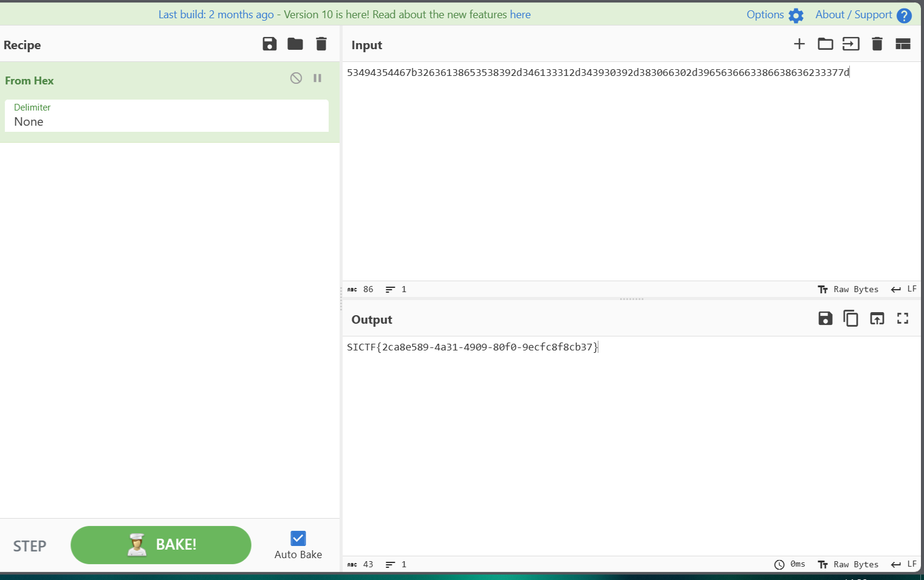Load a saved recipe folder icon
The width and height of the screenshot is (924, 580).
click(x=295, y=44)
